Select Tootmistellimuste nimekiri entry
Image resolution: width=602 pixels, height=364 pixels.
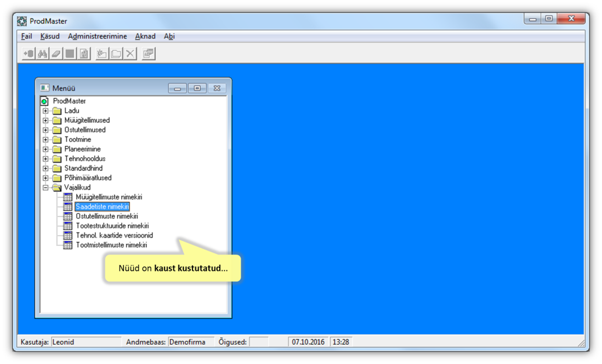point(111,245)
